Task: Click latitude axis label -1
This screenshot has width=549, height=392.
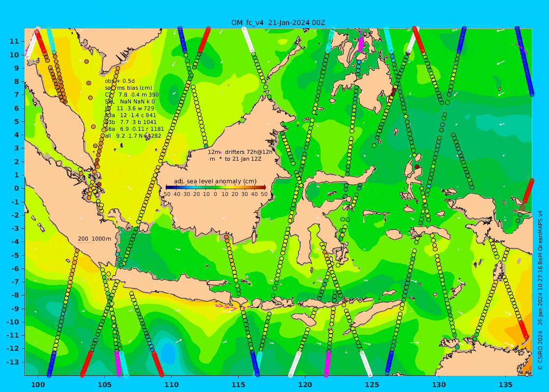Action: pyautogui.click(x=16, y=201)
